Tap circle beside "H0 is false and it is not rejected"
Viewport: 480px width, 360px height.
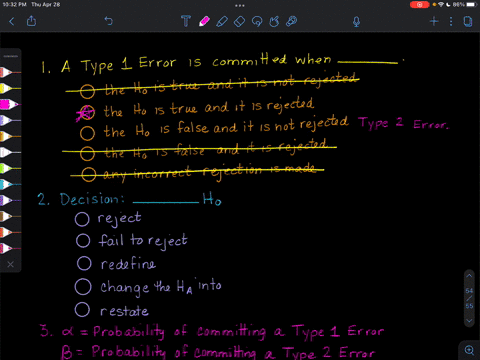coord(87,133)
